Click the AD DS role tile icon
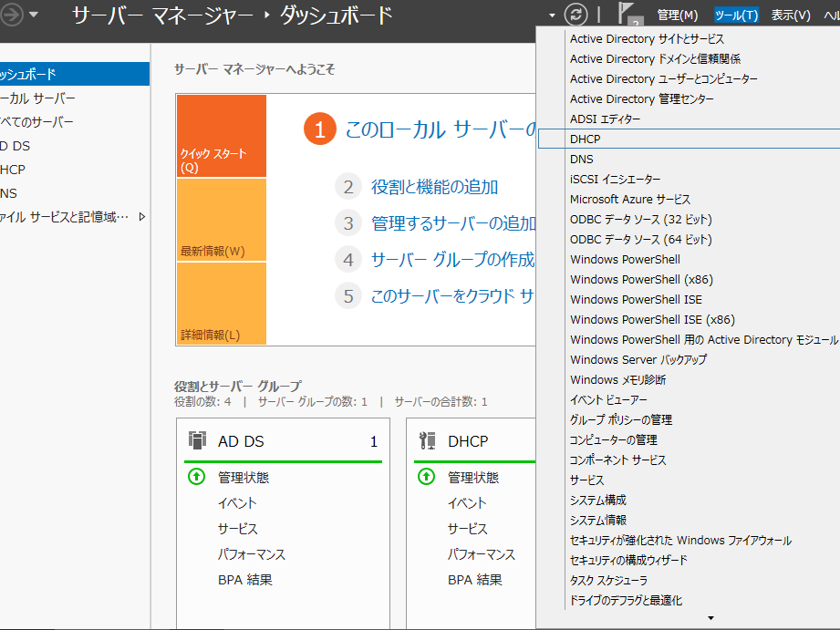The width and height of the screenshot is (840, 630). pos(197,440)
